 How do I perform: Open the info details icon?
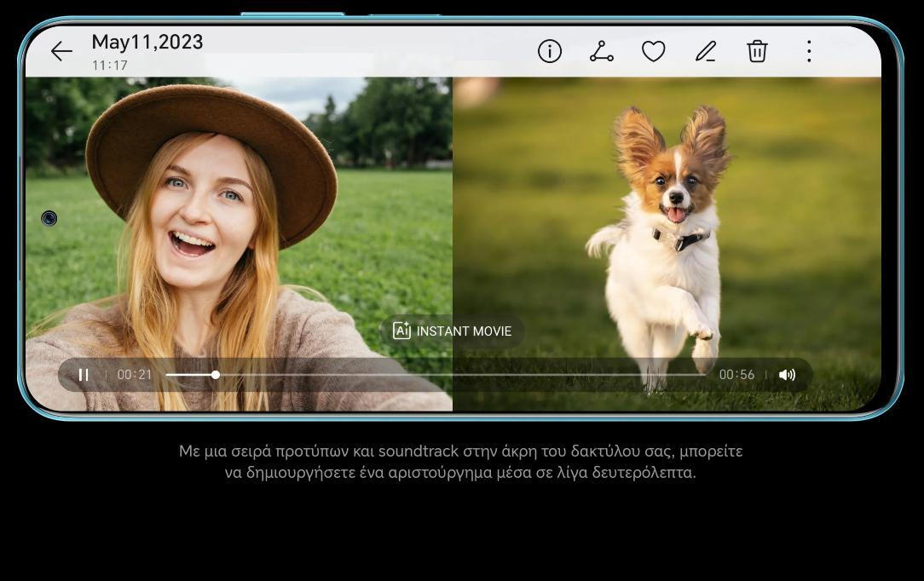[x=549, y=51]
